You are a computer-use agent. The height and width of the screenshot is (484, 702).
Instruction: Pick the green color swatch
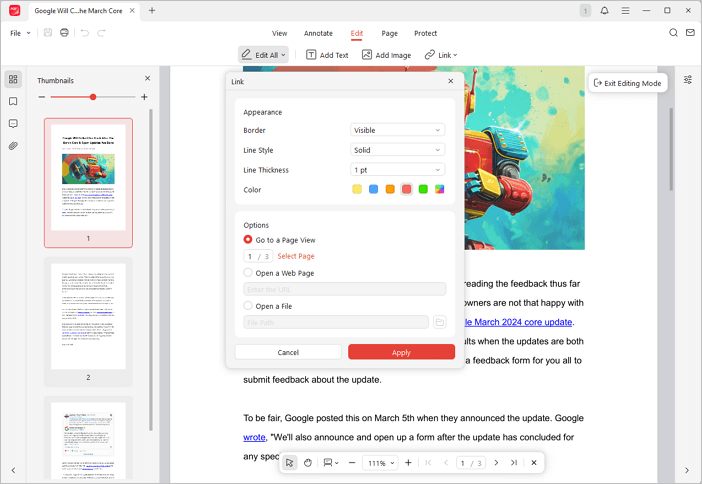(x=423, y=189)
